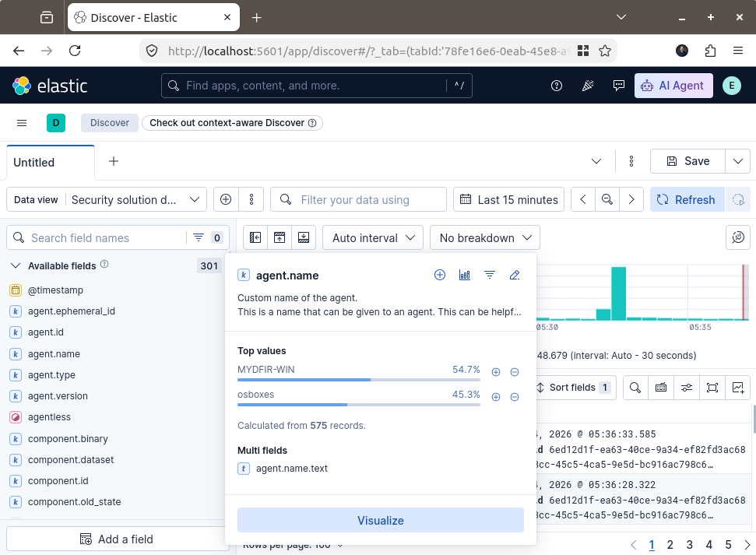Image resolution: width=756 pixels, height=555 pixels.
Task: Click the Visualize button
Action: 381,520
